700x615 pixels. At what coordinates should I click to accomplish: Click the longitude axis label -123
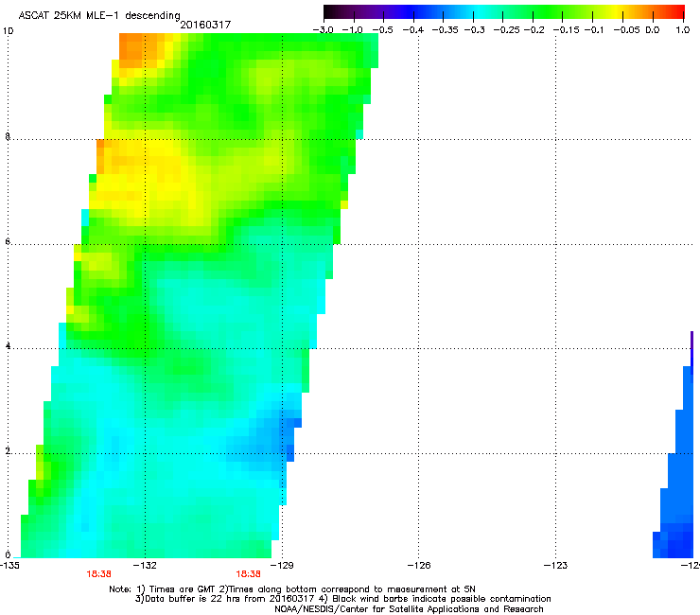click(556, 566)
